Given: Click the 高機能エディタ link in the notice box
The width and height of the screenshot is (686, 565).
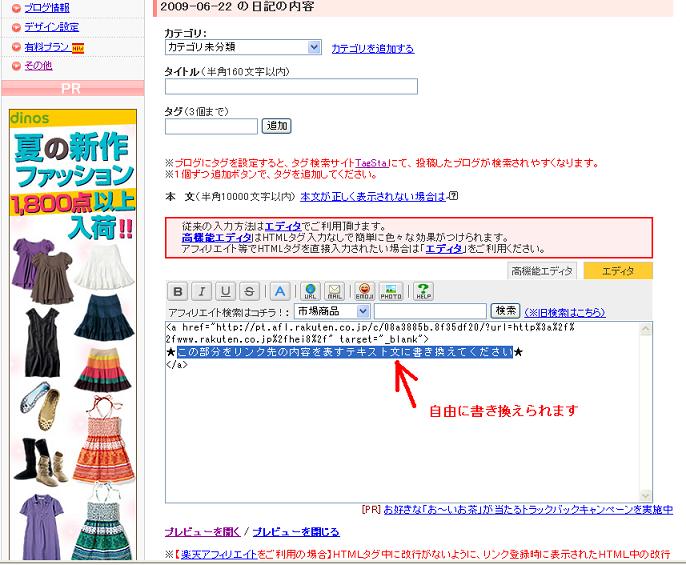Looking at the screenshot, I should point(217,238).
